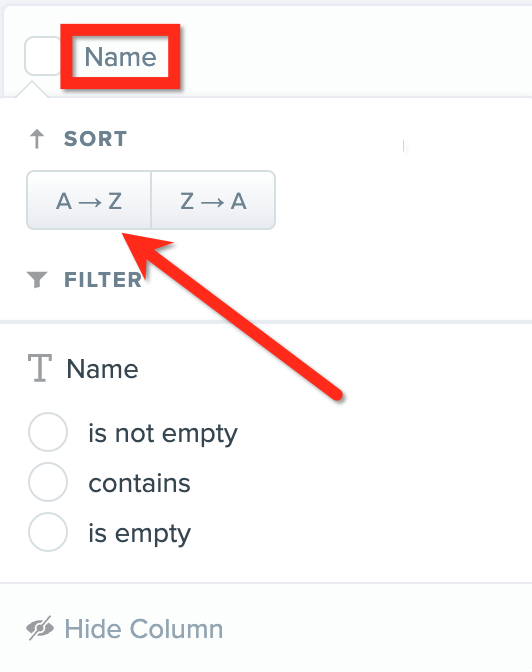The image size is (532, 672).
Task: Click the "is not empty" label text
Action: click(163, 434)
